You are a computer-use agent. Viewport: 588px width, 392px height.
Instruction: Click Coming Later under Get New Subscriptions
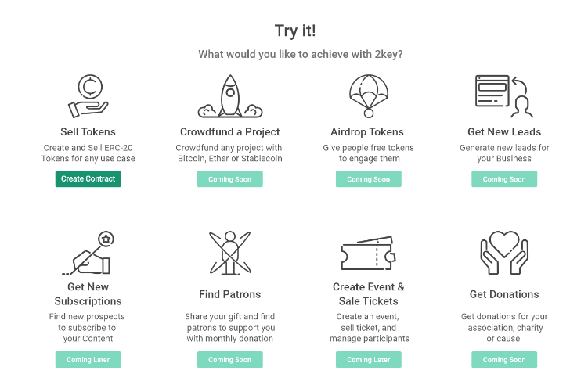(x=88, y=360)
